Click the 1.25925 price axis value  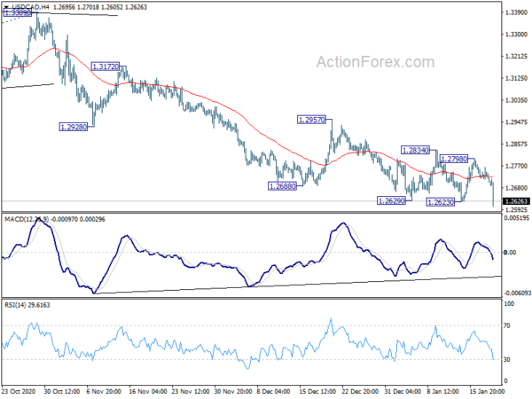click(516, 210)
